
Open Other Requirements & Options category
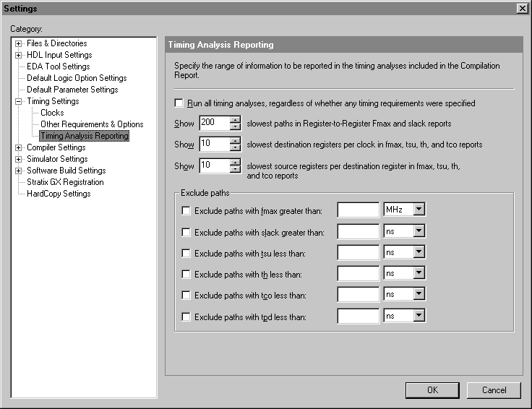click(x=92, y=124)
